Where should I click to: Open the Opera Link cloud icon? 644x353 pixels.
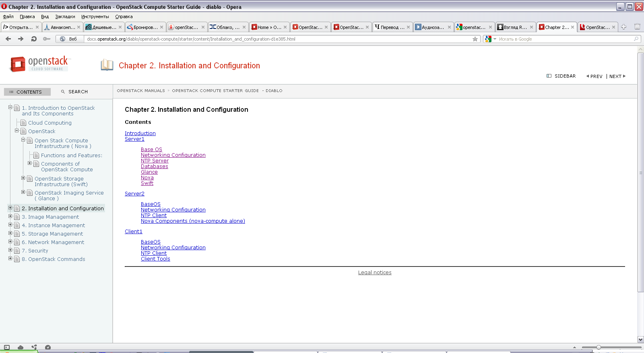(21, 347)
